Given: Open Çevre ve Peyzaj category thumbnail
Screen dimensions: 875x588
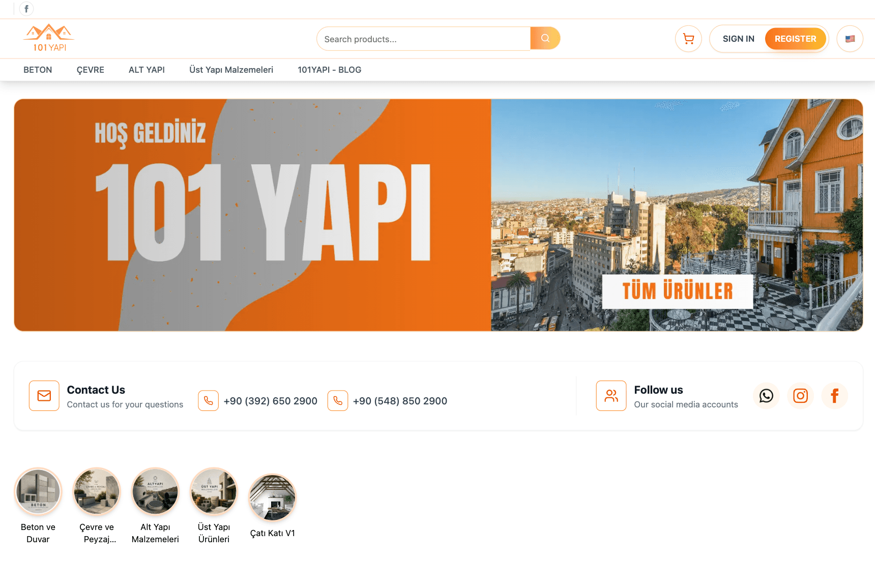Looking at the screenshot, I should pyautogui.click(x=97, y=491).
